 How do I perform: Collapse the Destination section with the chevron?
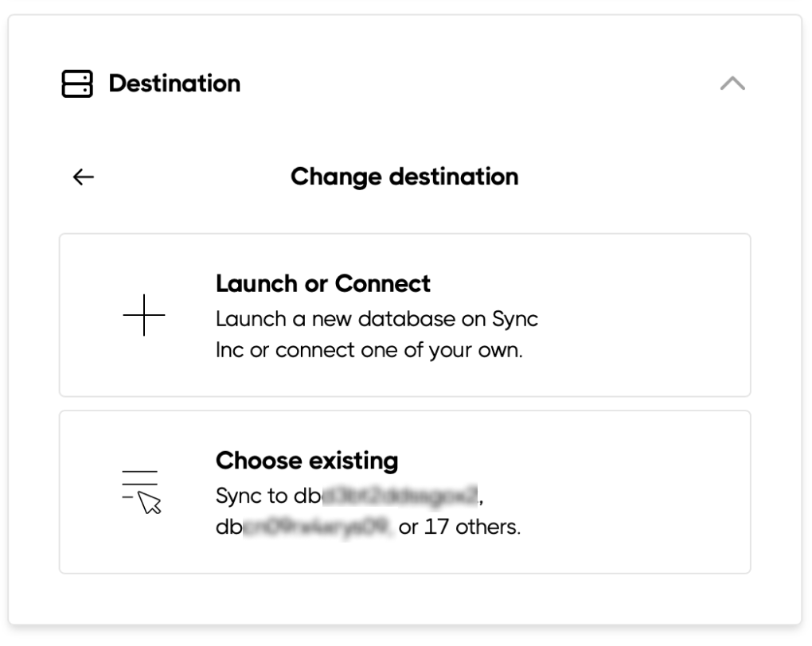[x=732, y=84]
